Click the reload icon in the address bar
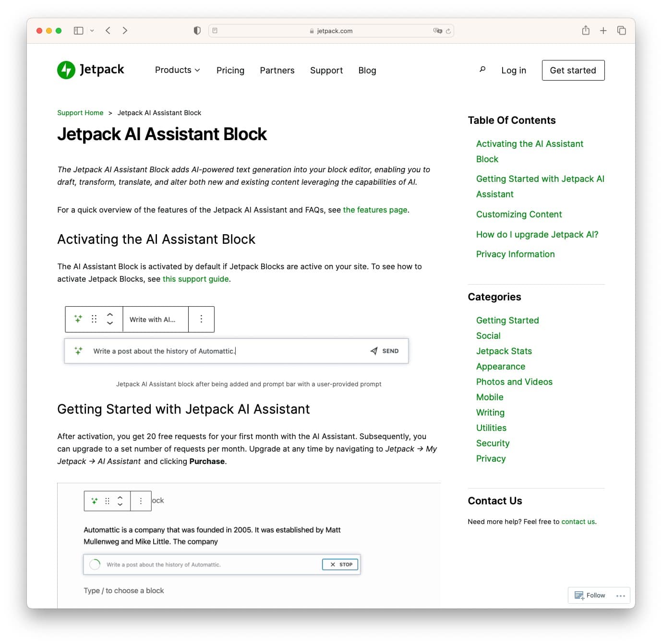This screenshot has width=662, height=644. pyautogui.click(x=448, y=31)
